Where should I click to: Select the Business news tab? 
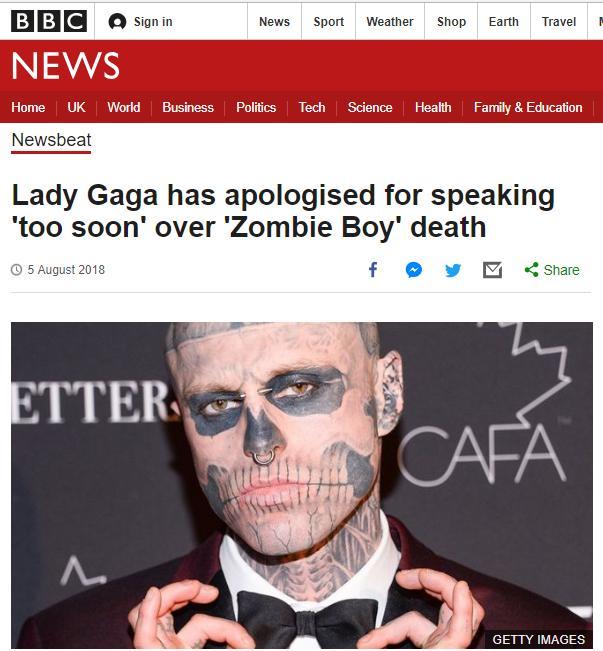(188, 108)
